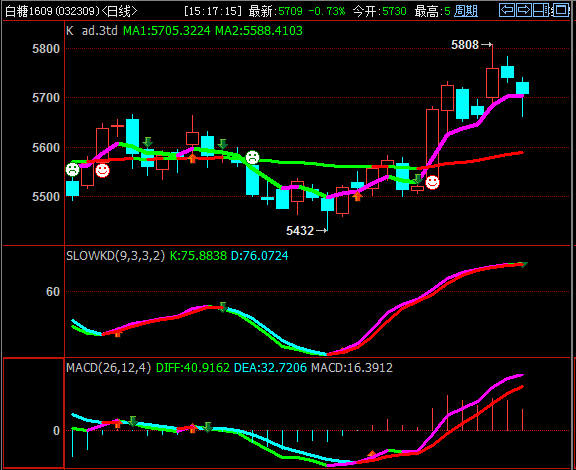Open the 周期 period link
The image size is (576, 470).
pos(466,11)
